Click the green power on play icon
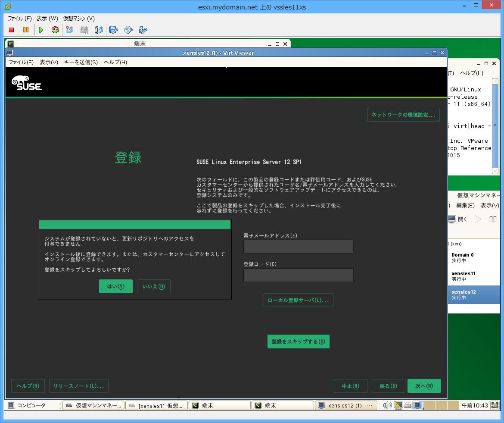Screen dimensions: 504x423 click(x=41, y=30)
